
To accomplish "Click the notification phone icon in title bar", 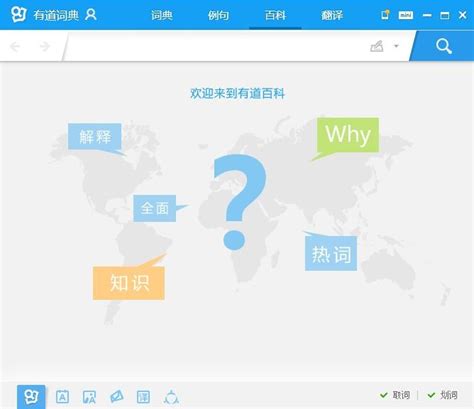I will pos(385,15).
